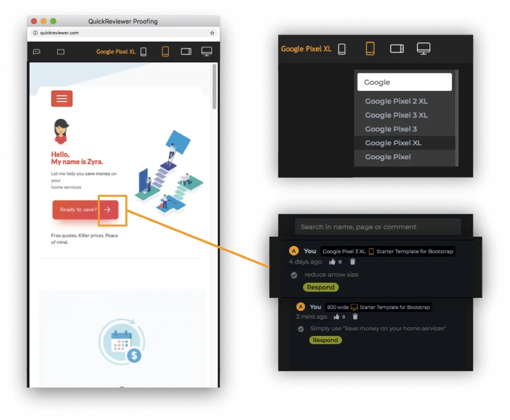Image resolution: width=510 pixels, height=420 pixels.
Task: Select orange highlighted phone icon in browser toolbar
Action: coord(165,52)
